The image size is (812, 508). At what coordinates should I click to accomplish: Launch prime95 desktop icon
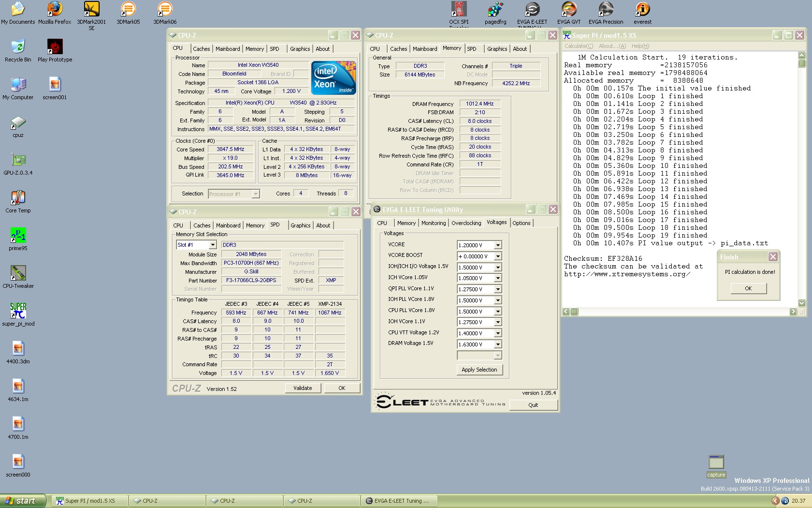(18, 239)
